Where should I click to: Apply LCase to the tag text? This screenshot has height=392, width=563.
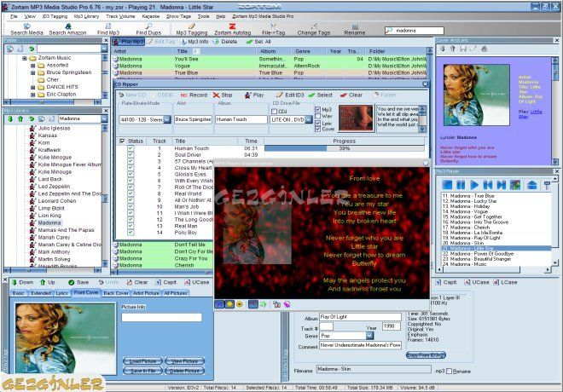point(505,282)
